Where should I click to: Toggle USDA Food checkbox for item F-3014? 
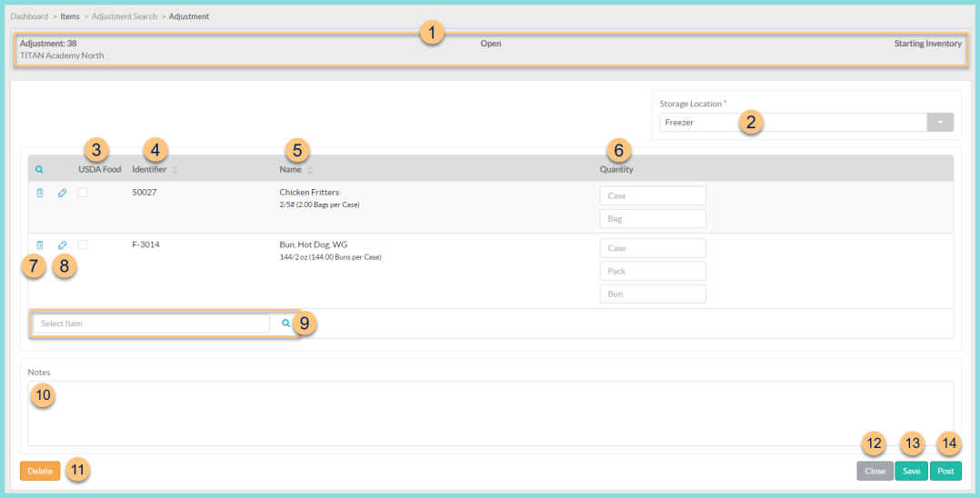click(83, 245)
